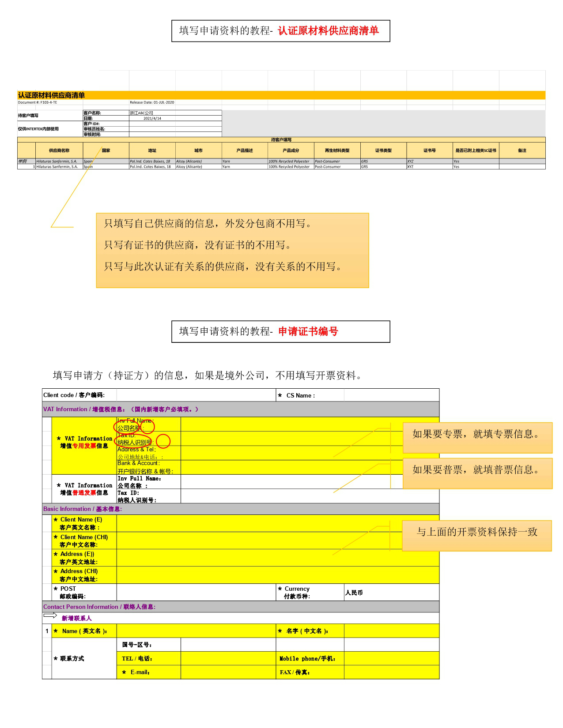Click the 备注 column header
563x728 pixels.
pos(522,150)
